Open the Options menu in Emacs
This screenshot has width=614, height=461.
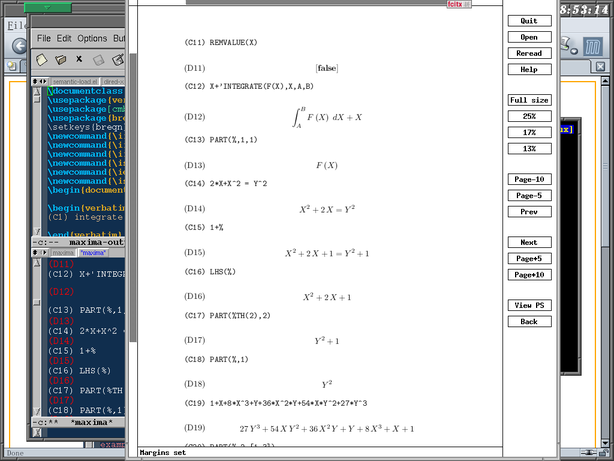(x=92, y=38)
